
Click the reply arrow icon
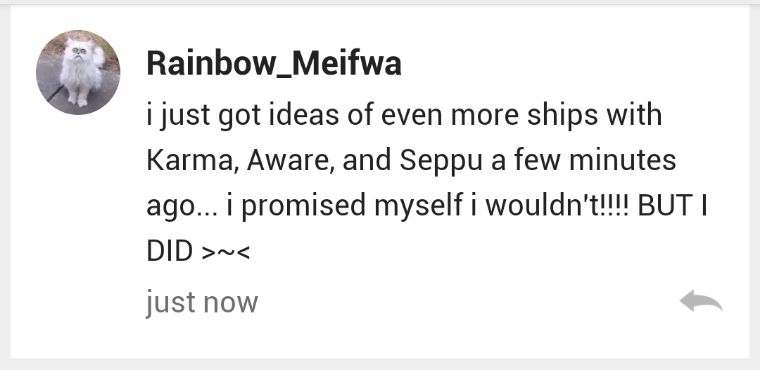[701, 301]
